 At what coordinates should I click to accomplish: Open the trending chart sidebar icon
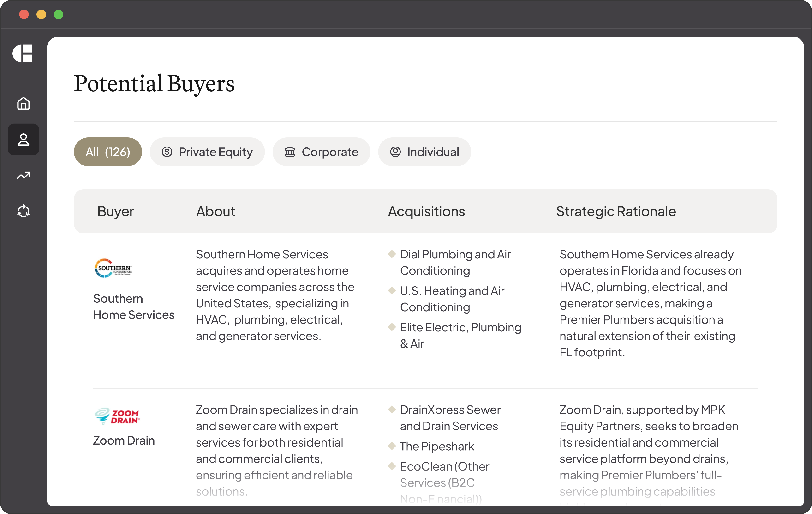(24, 176)
